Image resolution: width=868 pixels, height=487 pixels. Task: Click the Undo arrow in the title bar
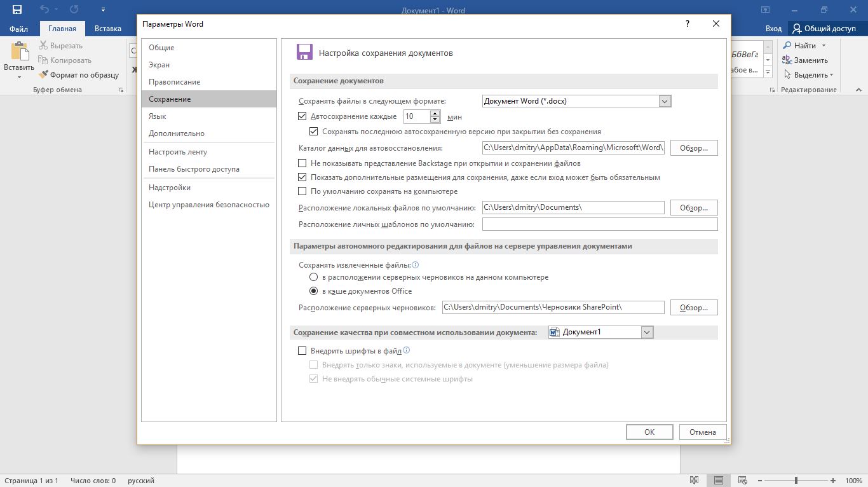coord(44,10)
